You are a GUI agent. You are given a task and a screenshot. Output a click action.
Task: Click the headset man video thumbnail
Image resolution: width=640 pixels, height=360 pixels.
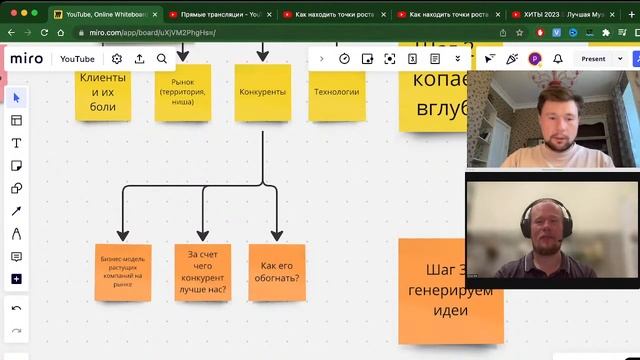pos(552,230)
